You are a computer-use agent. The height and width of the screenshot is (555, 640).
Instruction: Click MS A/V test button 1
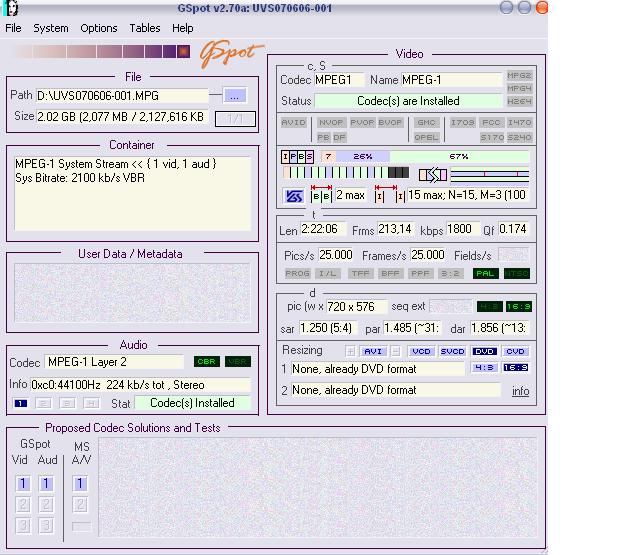pyautogui.click(x=80, y=484)
